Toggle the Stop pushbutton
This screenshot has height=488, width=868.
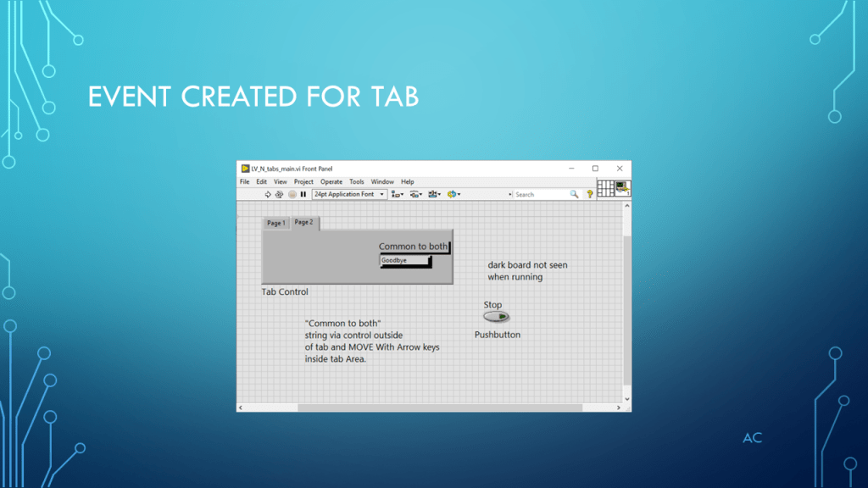point(496,317)
